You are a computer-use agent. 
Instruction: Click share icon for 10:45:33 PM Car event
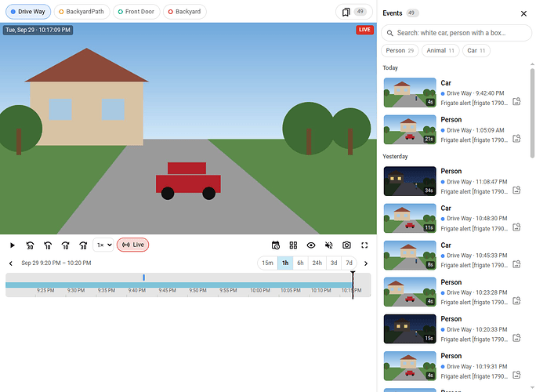[x=517, y=264]
